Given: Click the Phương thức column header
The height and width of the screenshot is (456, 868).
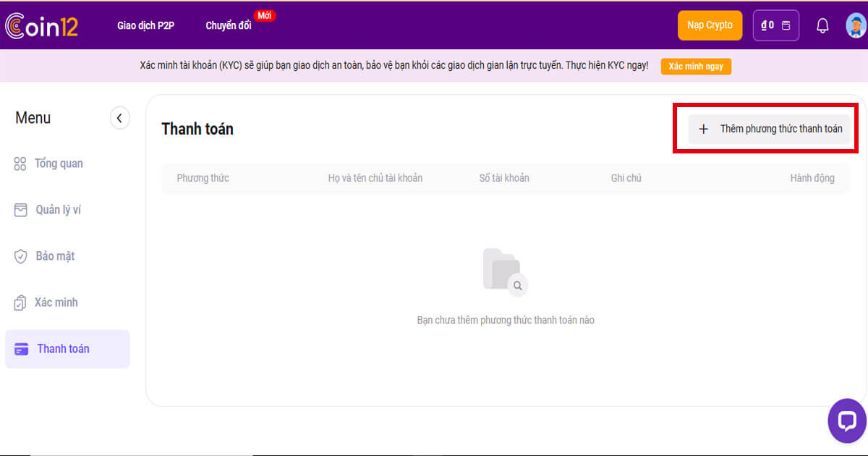Looking at the screenshot, I should point(203,178).
